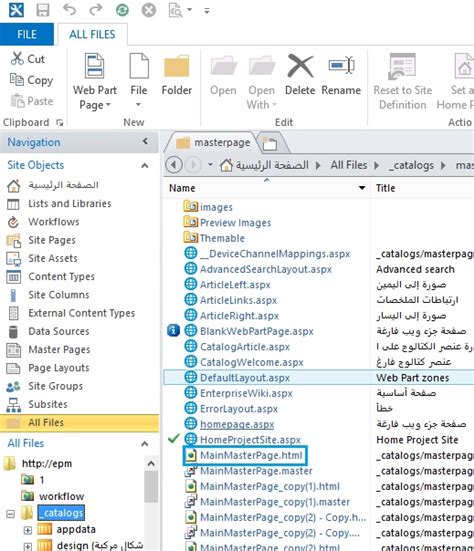The width and height of the screenshot is (474, 551).
Task: Click the Save icon in quick access toolbar
Action: click(x=43, y=10)
